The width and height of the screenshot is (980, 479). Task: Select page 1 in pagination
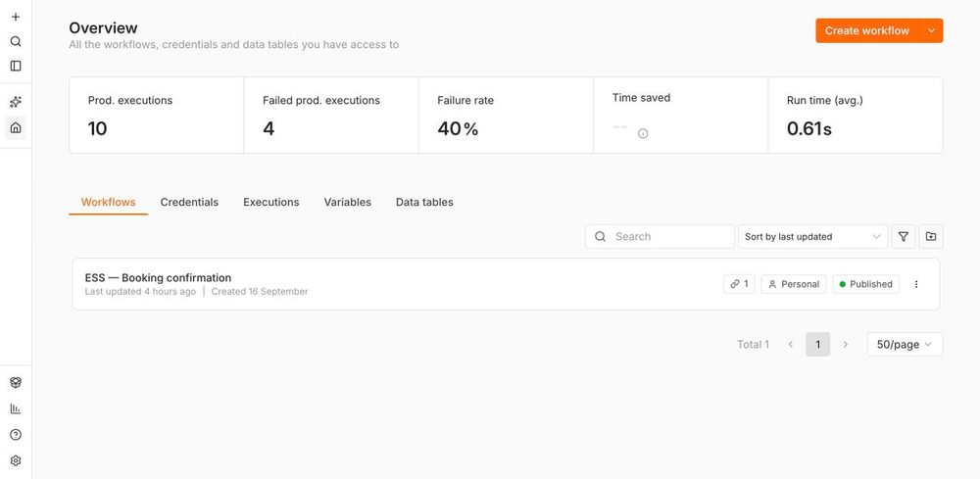(817, 344)
